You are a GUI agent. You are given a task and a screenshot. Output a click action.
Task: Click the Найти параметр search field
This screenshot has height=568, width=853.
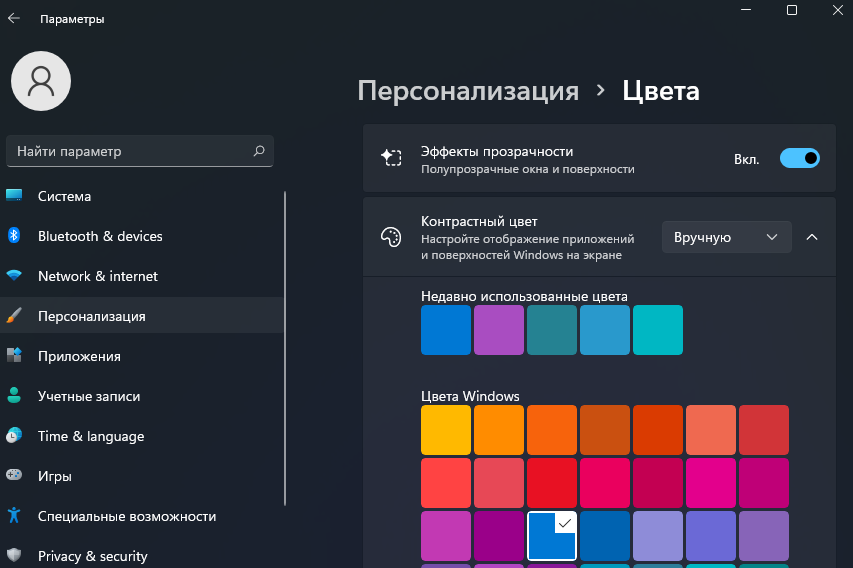coord(140,151)
